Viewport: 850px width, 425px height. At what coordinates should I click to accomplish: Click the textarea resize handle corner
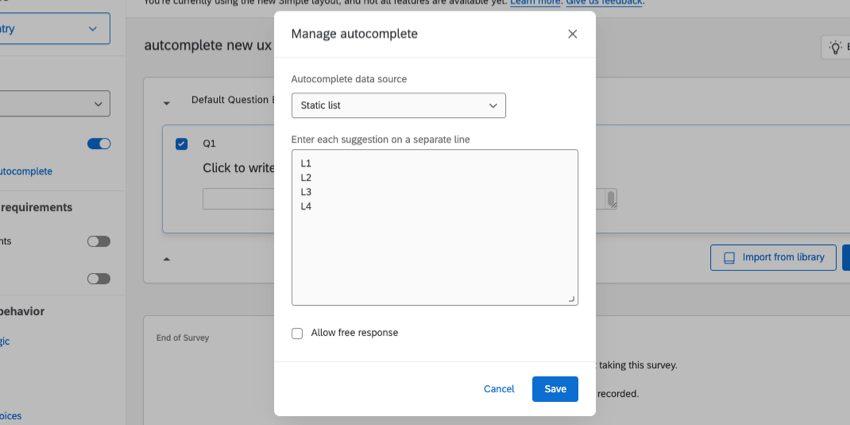point(572,299)
